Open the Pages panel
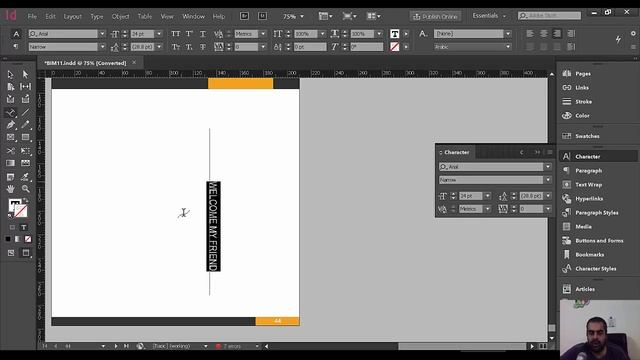This screenshot has height=360, width=640. [582, 73]
